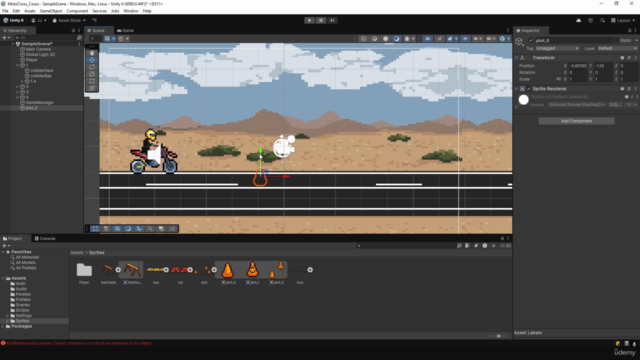This screenshot has height=360, width=640.
Task: Click the global Search magnifier icon in the top bar
Action: click(x=602, y=20)
